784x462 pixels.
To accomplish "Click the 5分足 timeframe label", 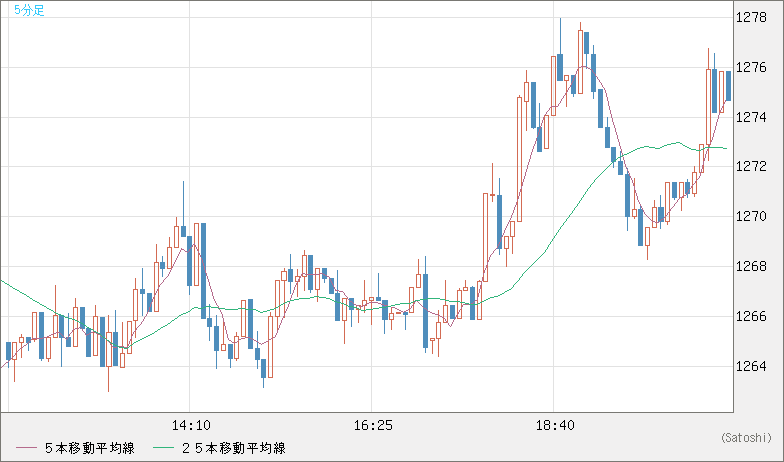I will point(30,10).
